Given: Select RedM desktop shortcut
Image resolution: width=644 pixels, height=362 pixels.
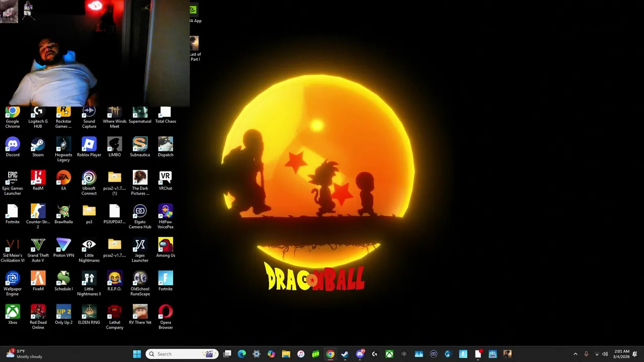Looking at the screenshot, I should coord(38,180).
